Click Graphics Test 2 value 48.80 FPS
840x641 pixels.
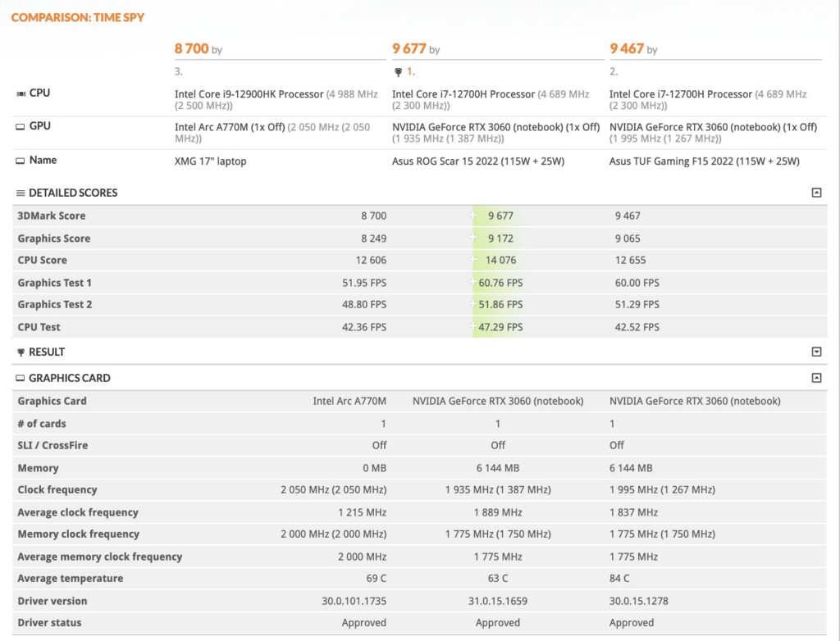click(364, 305)
